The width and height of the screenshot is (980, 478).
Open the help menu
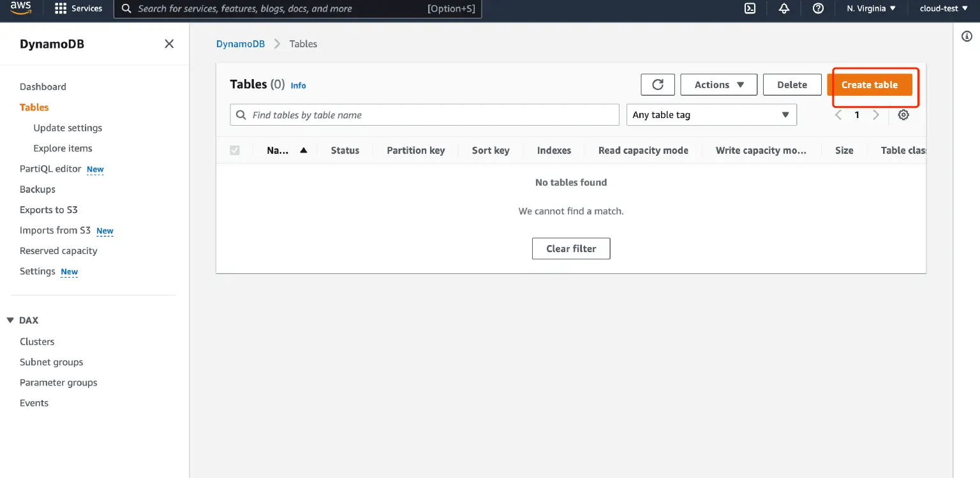pos(818,8)
